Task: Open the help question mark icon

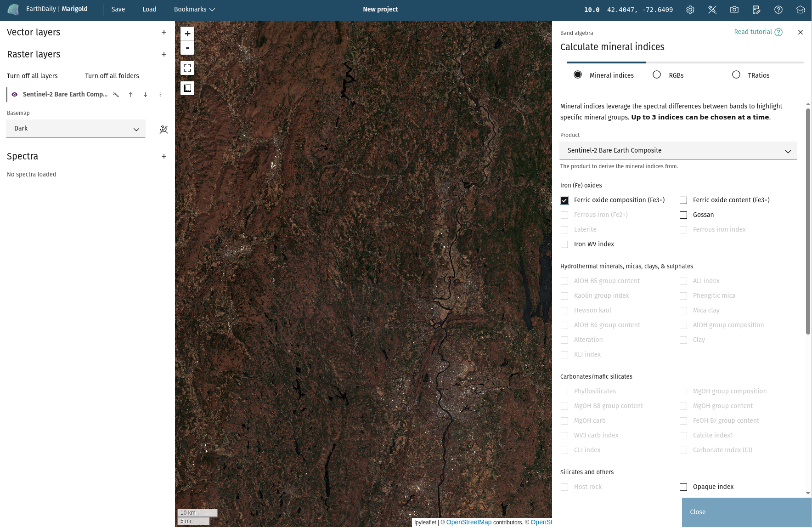Action: tap(778, 10)
